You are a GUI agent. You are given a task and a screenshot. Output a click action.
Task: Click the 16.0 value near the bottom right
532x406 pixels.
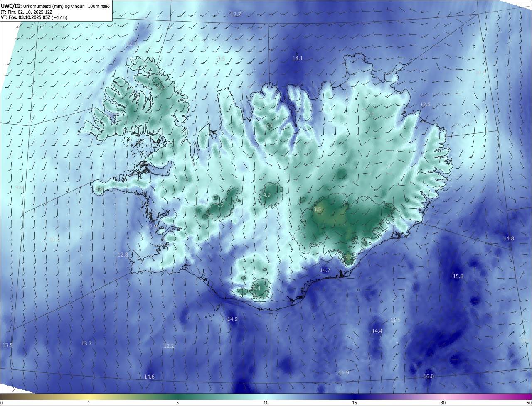click(429, 377)
